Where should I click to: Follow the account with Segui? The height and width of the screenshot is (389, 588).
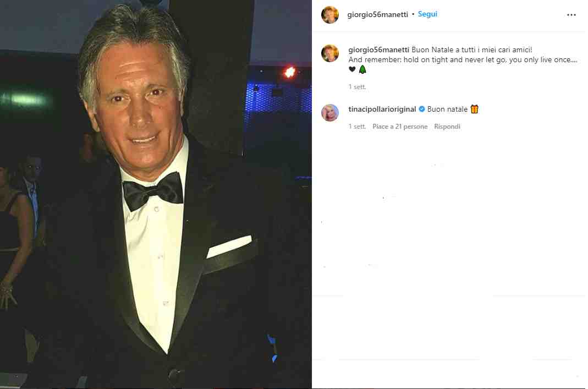pos(427,14)
